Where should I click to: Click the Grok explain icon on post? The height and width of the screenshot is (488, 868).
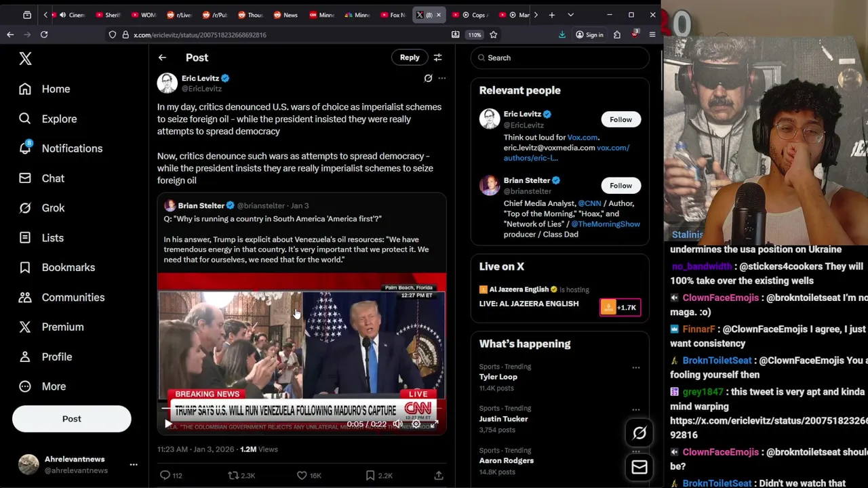[x=428, y=79]
